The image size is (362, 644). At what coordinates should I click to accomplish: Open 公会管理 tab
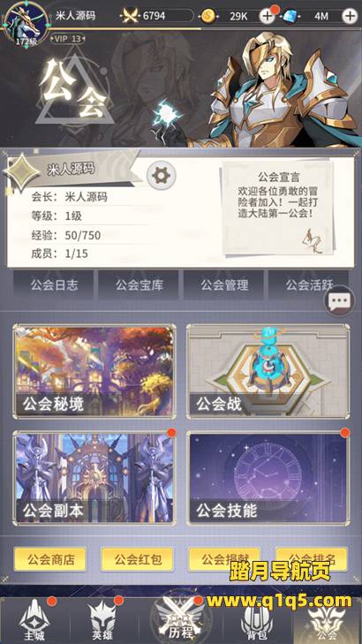(x=223, y=284)
